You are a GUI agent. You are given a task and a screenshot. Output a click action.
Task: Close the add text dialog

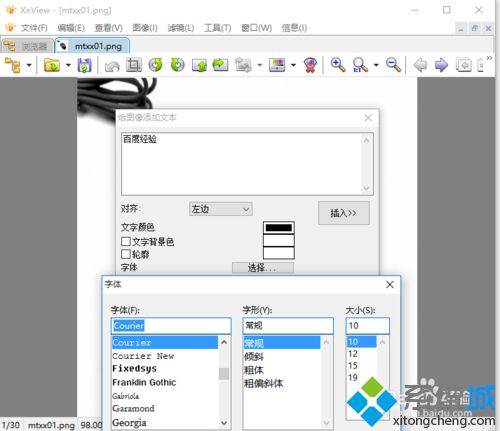(x=368, y=118)
